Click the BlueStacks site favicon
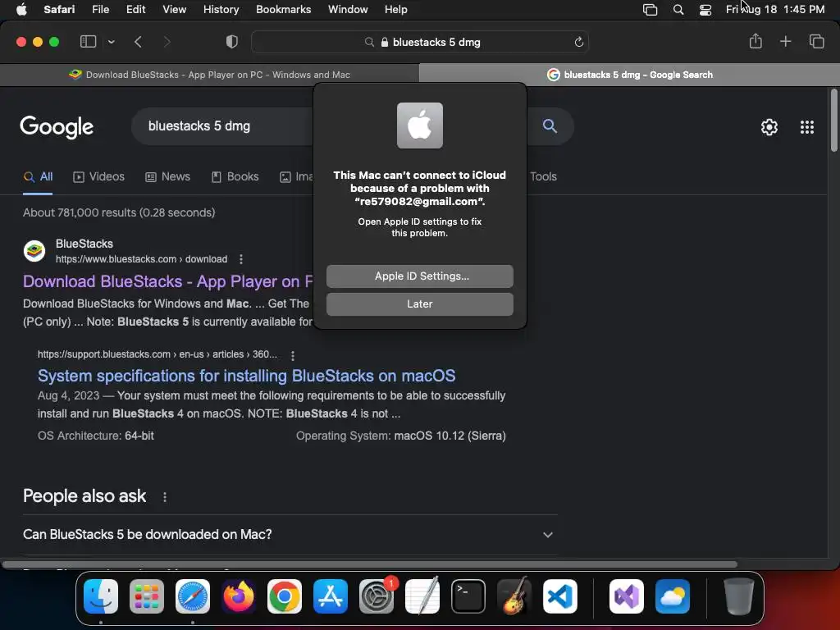The image size is (840, 630). pos(34,251)
